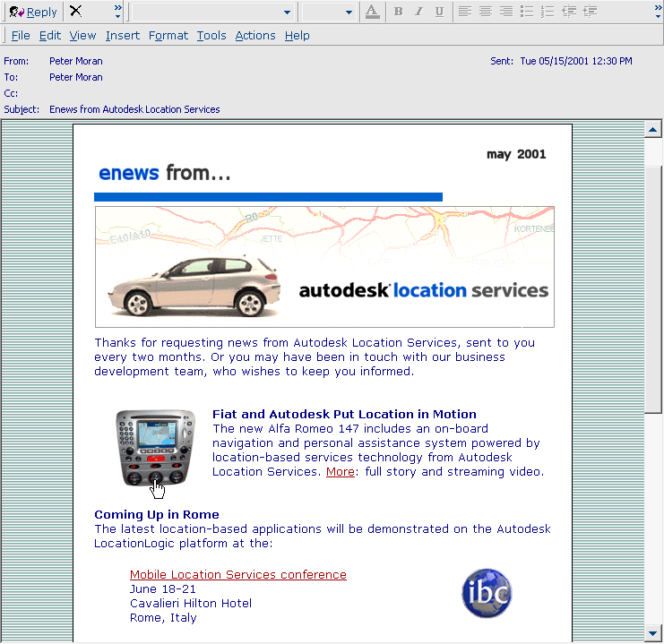Viewport: 664px width, 644px height.
Task: Click the Fiat and Autodesk headline
Action: 344,414
